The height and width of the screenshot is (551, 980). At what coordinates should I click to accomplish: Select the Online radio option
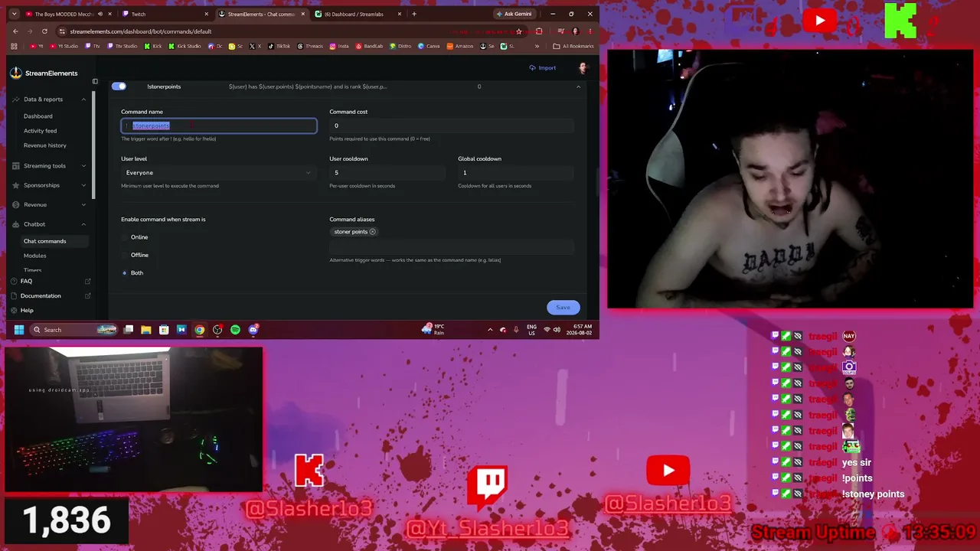[125, 237]
